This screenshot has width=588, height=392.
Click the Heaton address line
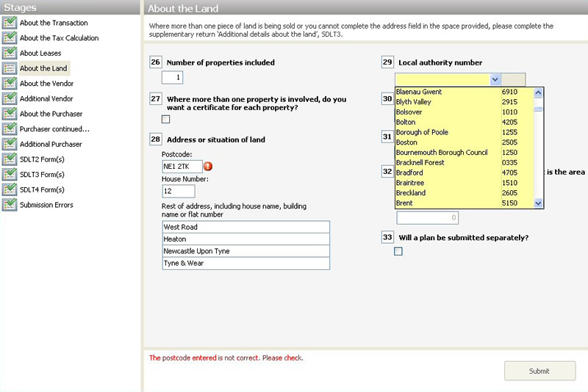pyautogui.click(x=246, y=239)
